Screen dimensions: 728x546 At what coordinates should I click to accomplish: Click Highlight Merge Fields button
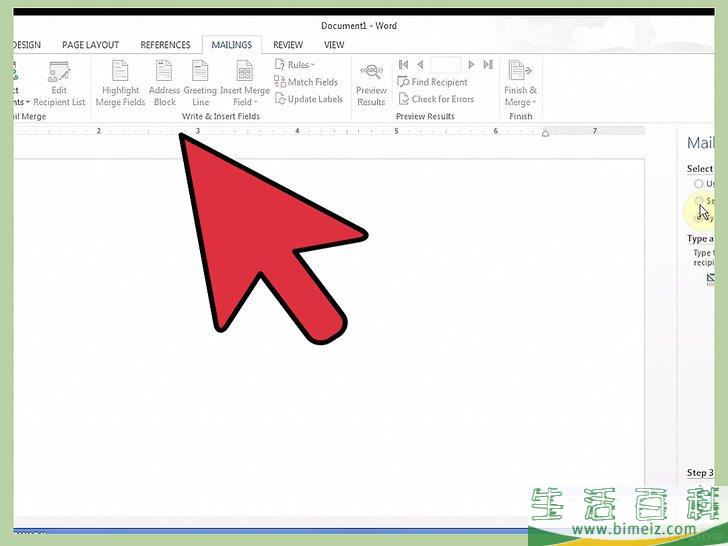pyautogui.click(x=120, y=84)
